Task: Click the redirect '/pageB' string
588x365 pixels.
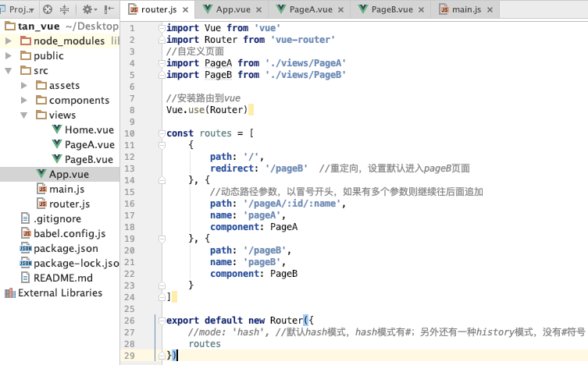Action: click(287, 168)
